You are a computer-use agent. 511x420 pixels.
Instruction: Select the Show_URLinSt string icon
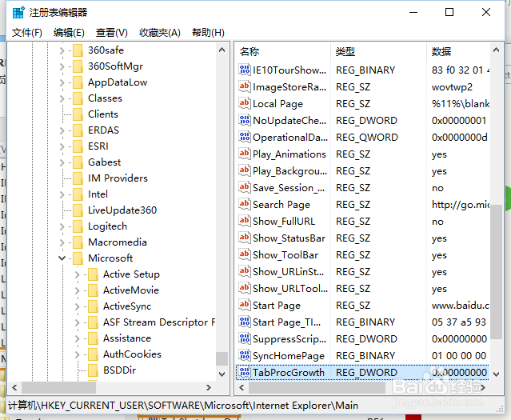coord(245,272)
